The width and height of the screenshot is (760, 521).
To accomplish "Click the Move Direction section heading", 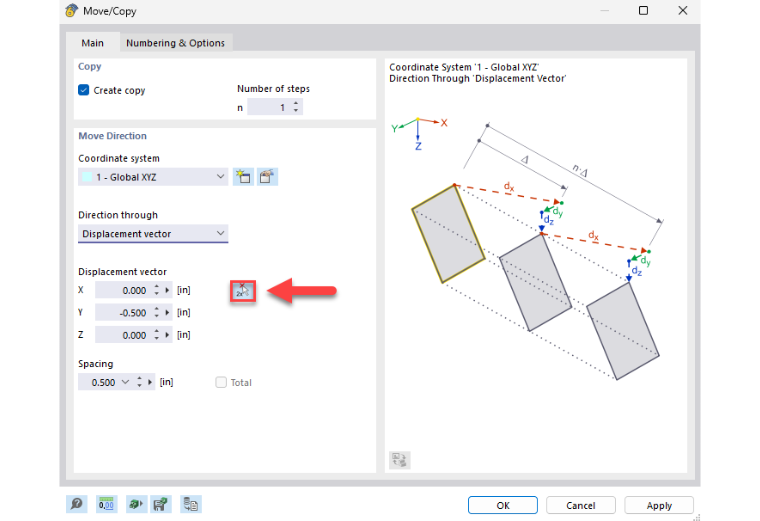I will (112, 136).
